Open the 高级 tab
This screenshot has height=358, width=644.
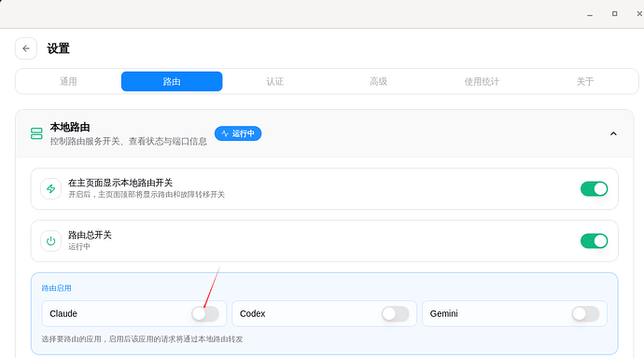pyautogui.click(x=378, y=81)
